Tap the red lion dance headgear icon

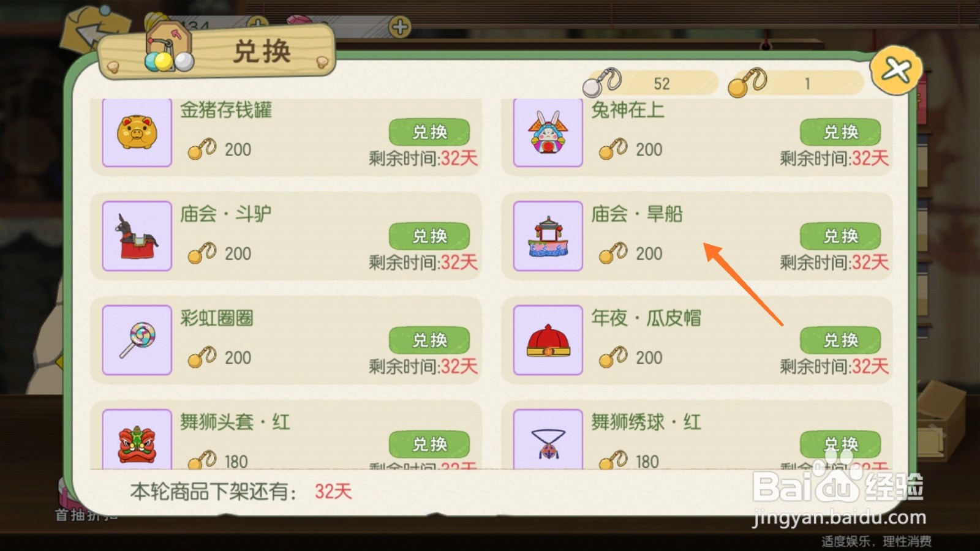coord(137,440)
